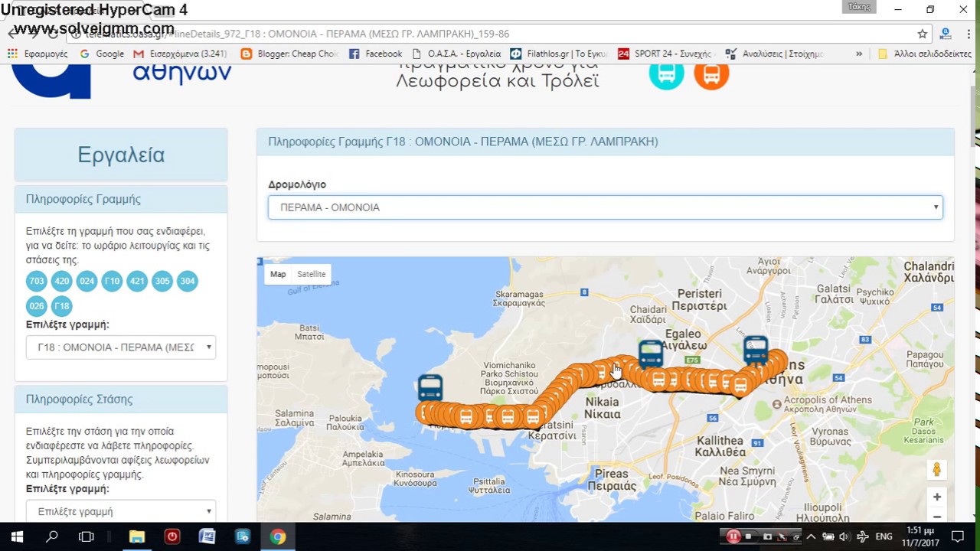Screen dimensions: 980x551
Task: Click the Acropolis of Athens map pin
Action: point(777,403)
